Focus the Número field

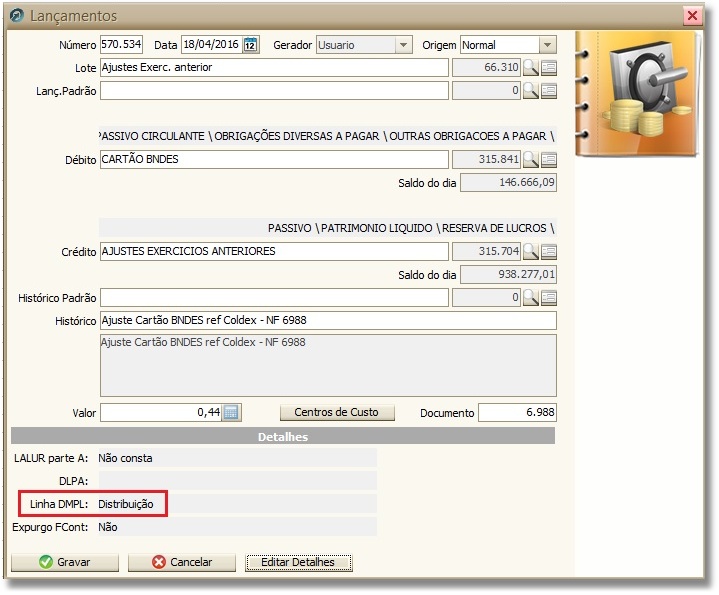pos(121,44)
